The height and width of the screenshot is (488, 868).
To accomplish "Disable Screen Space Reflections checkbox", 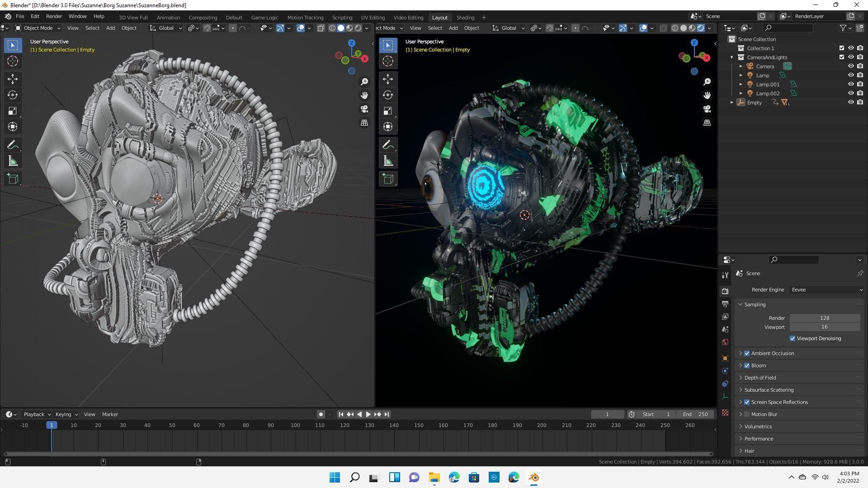I will tap(747, 402).
